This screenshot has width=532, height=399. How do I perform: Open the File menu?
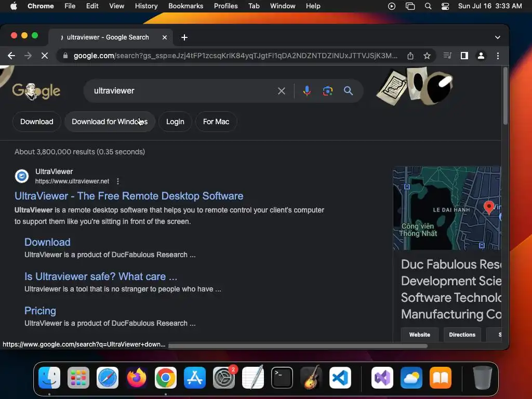(70, 6)
